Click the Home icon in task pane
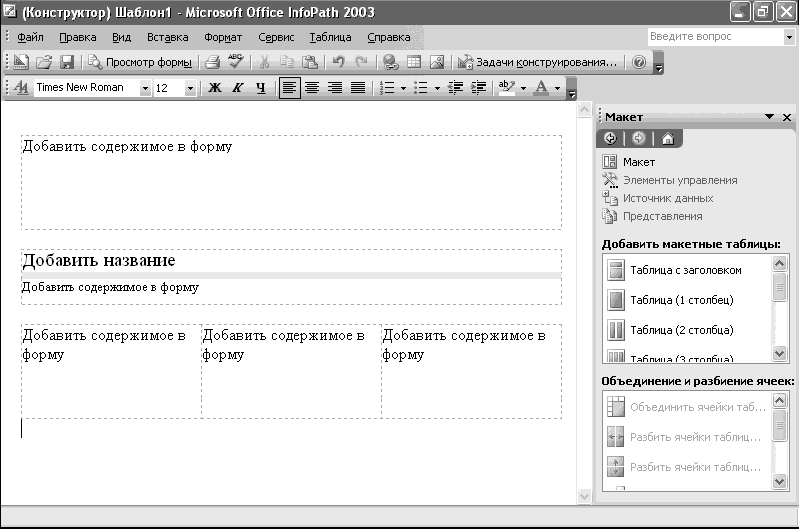Viewport: 799px width, 529px height. (x=668, y=138)
